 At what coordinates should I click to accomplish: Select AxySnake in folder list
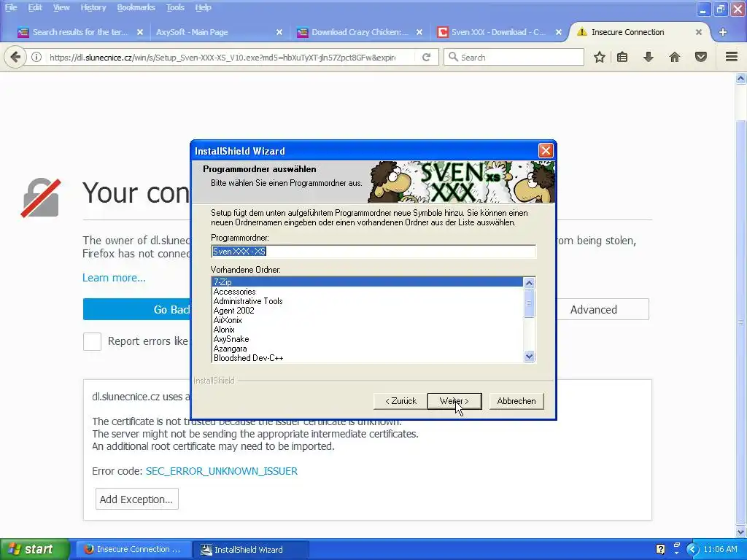367,339
